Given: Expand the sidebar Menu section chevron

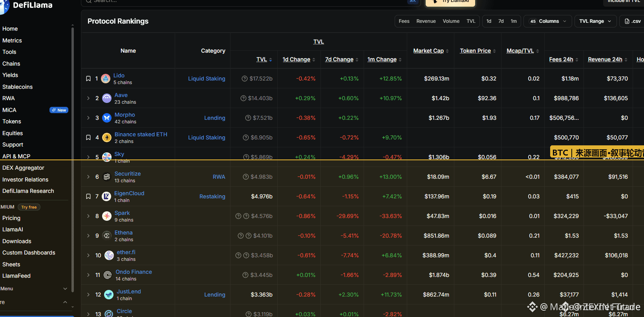Looking at the screenshot, I should pyautogui.click(x=65, y=289).
